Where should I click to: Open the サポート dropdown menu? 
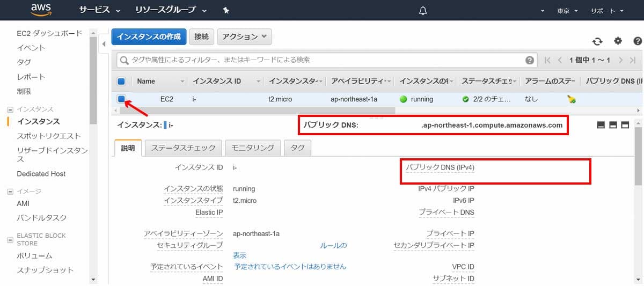click(x=607, y=11)
